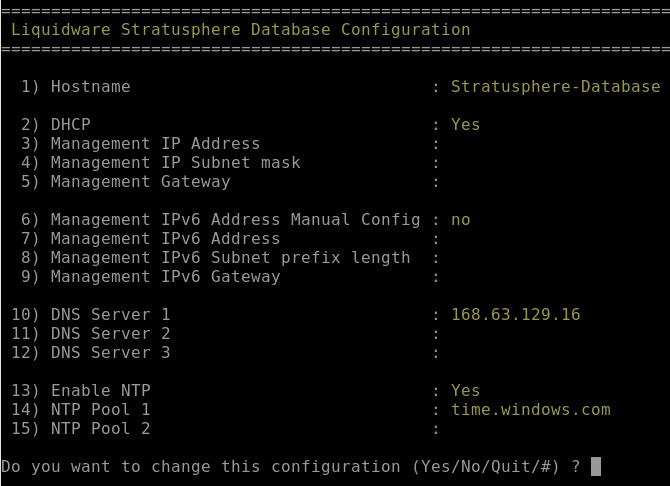Click the 'Liquidware Stratusphere Database Configuration' title text
Viewport: 670px width, 486px height.
(x=241, y=29)
